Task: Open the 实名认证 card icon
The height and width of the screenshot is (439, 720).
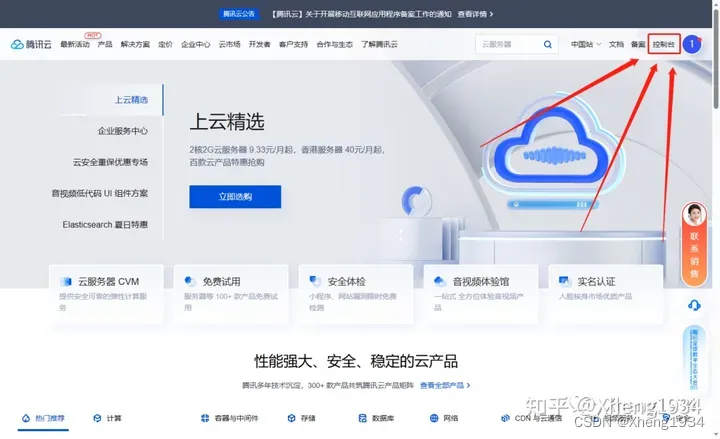Action: point(565,281)
